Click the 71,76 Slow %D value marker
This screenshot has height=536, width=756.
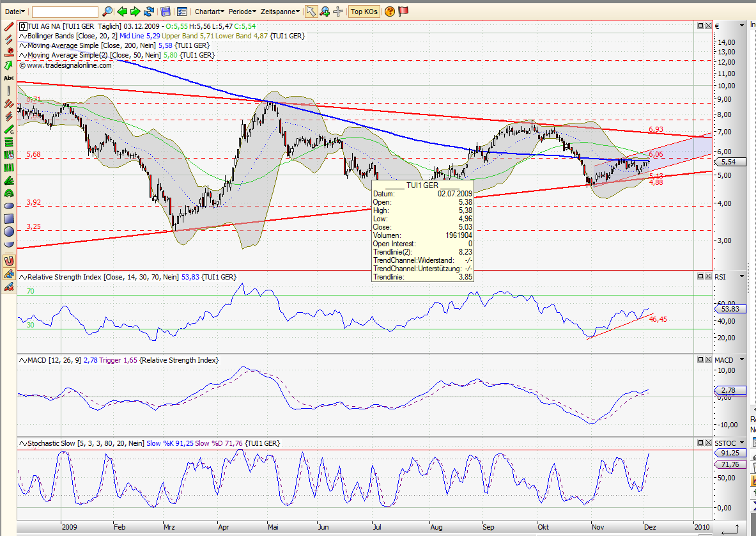click(730, 464)
